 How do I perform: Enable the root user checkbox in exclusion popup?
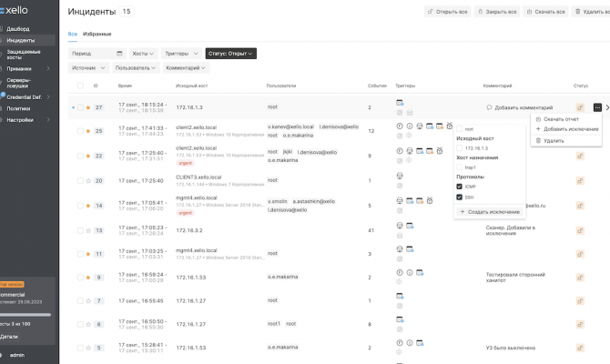pos(460,128)
